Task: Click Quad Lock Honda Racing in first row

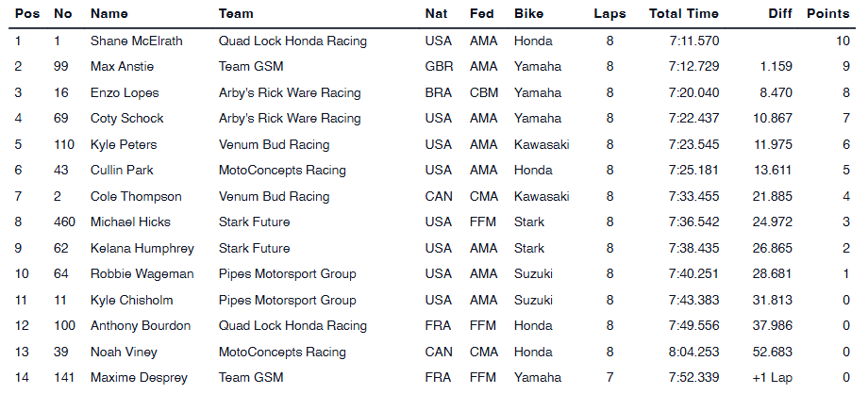Action: tap(292, 41)
